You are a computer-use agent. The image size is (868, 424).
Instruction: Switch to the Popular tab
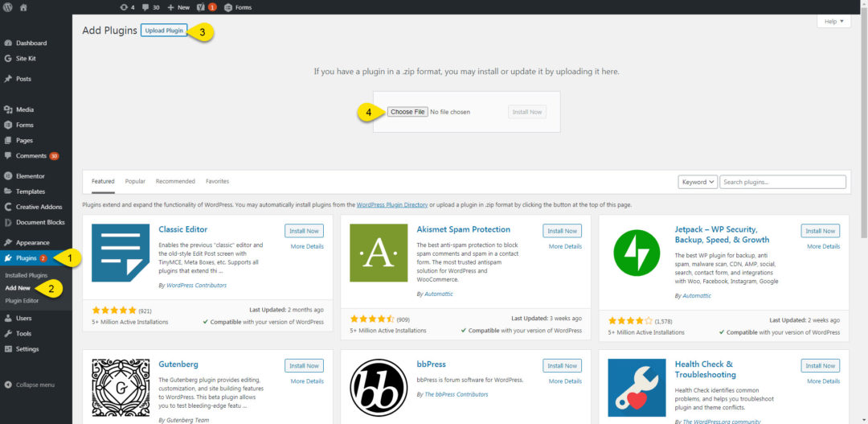(135, 181)
